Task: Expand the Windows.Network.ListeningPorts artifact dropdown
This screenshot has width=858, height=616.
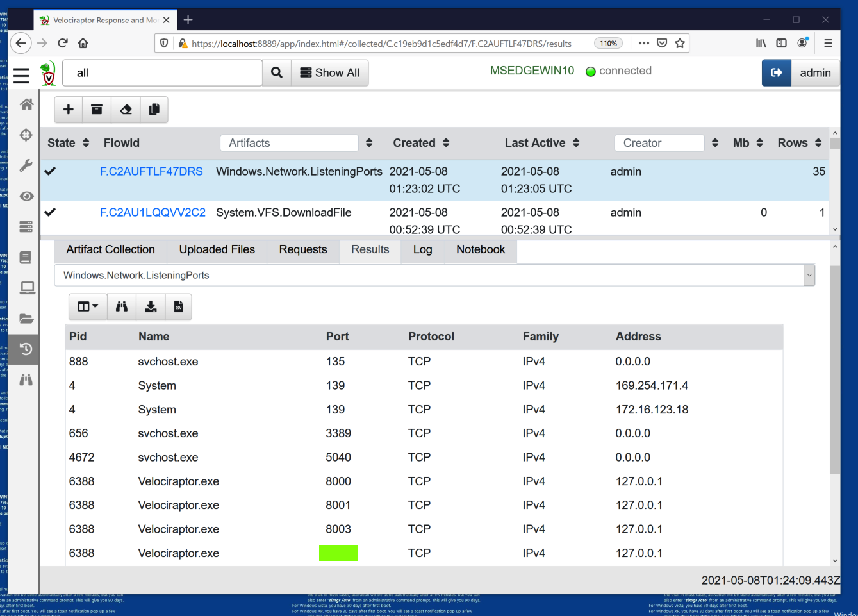Action: pyautogui.click(x=809, y=275)
